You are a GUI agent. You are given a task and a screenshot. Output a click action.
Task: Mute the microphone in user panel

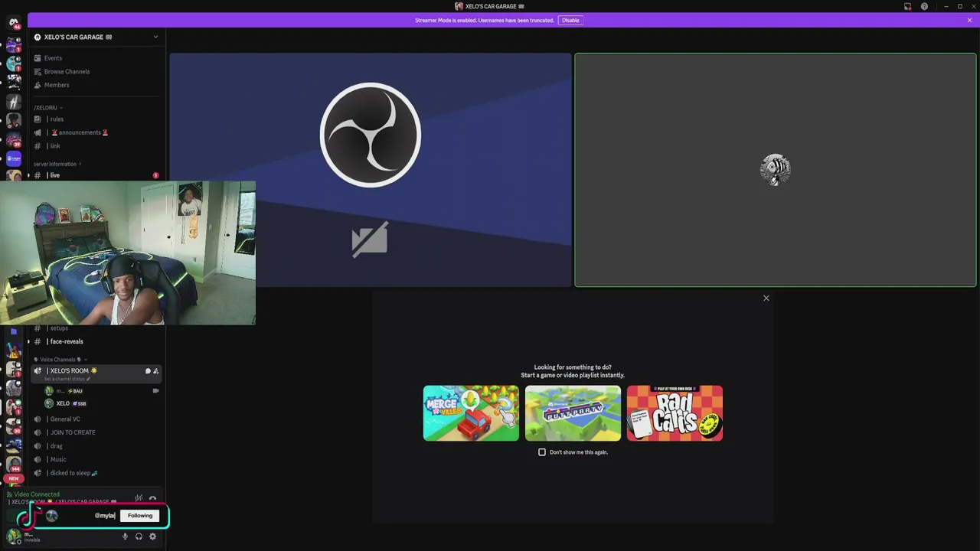point(126,536)
